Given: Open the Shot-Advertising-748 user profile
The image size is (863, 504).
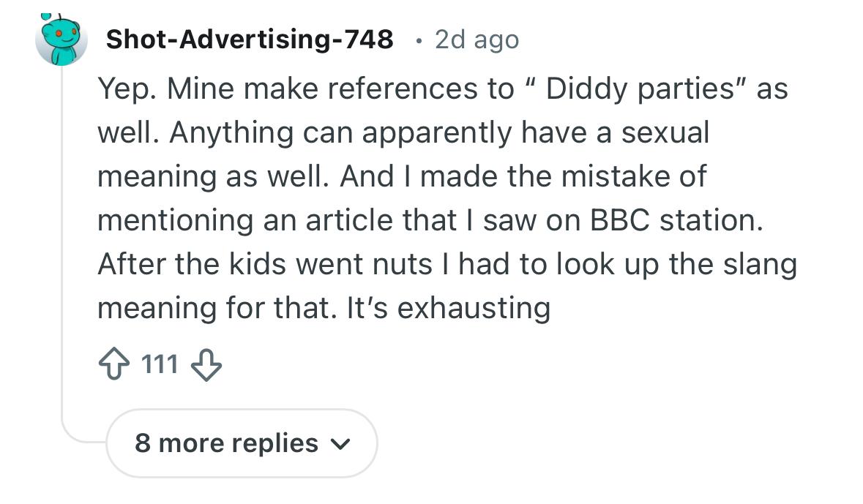Looking at the screenshot, I should pyautogui.click(x=249, y=40).
